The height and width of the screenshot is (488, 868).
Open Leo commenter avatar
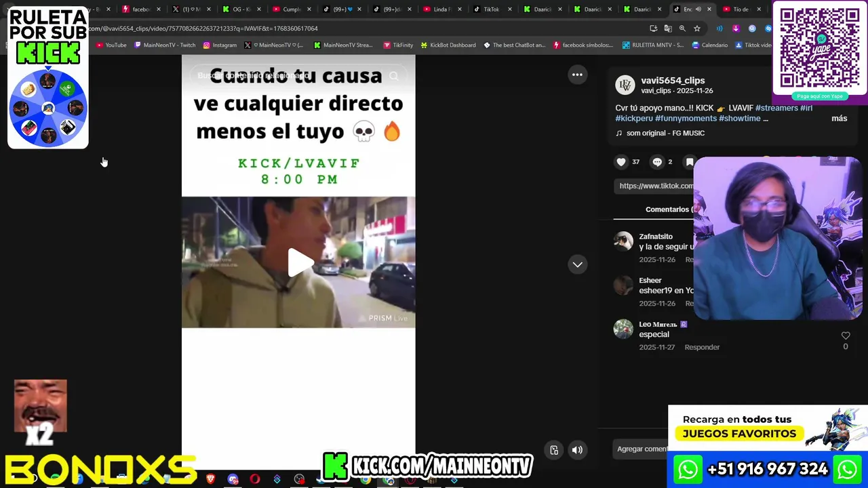click(623, 329)
